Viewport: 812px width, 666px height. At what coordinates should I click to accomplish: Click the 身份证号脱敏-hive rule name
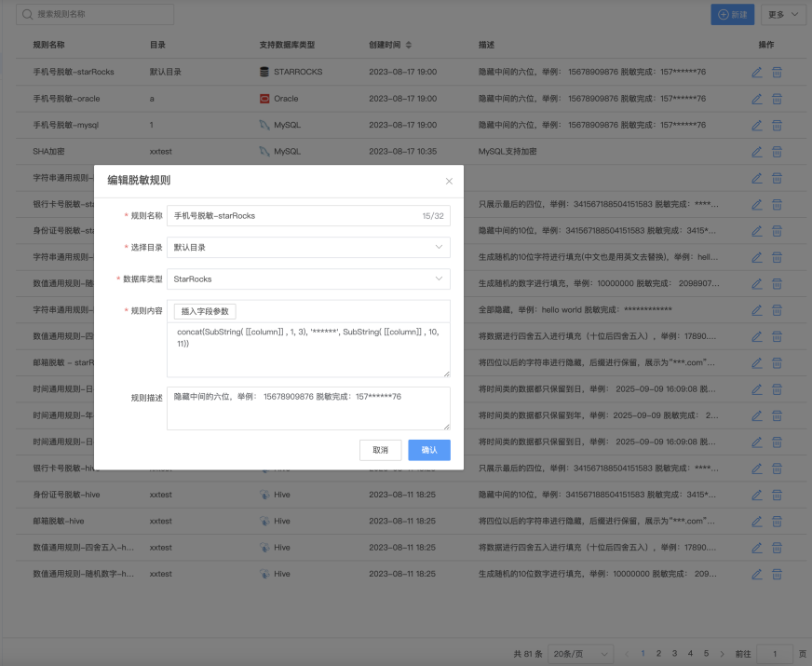[x=66, y=495]
